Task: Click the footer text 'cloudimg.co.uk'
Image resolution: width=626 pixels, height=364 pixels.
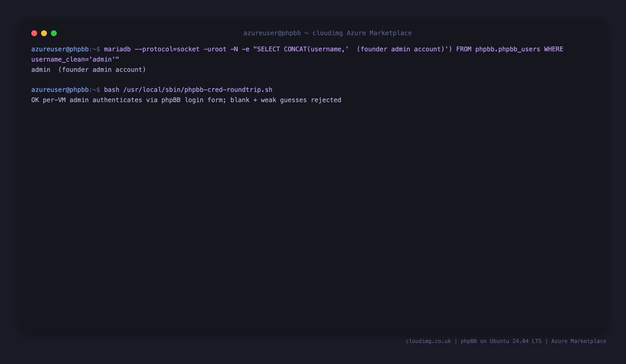Action: click(x=428, y=341)
